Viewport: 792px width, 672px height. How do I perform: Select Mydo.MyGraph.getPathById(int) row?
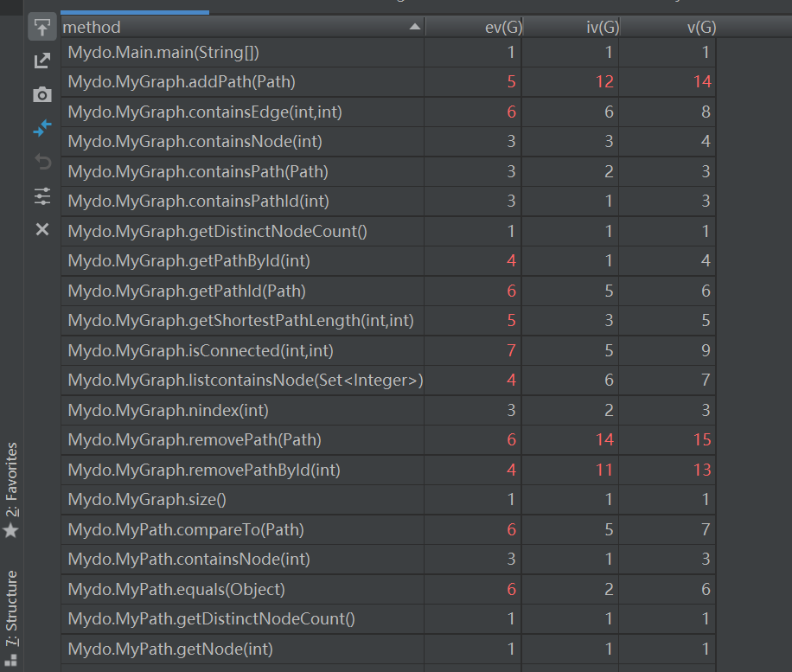[388, 260]
